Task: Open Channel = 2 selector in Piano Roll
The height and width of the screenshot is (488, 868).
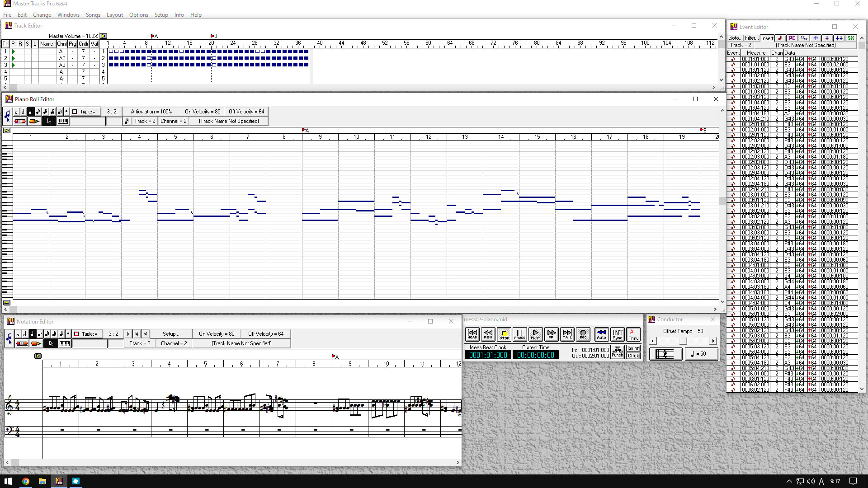Action: pos(174,121)
